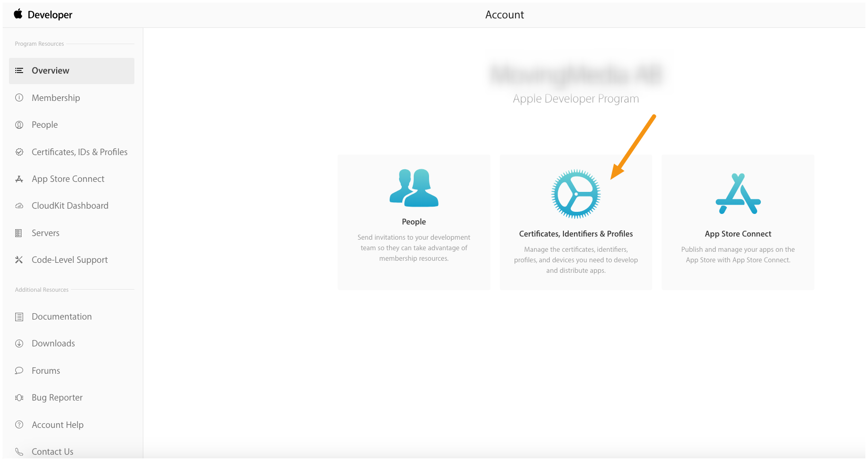Open Code-Level Support
The image size is (868, 461).
coord(69,260)
